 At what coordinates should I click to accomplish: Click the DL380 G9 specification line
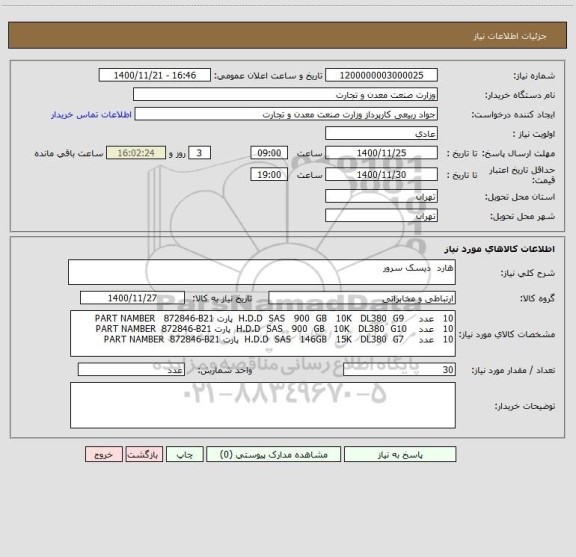pos(274,318)
